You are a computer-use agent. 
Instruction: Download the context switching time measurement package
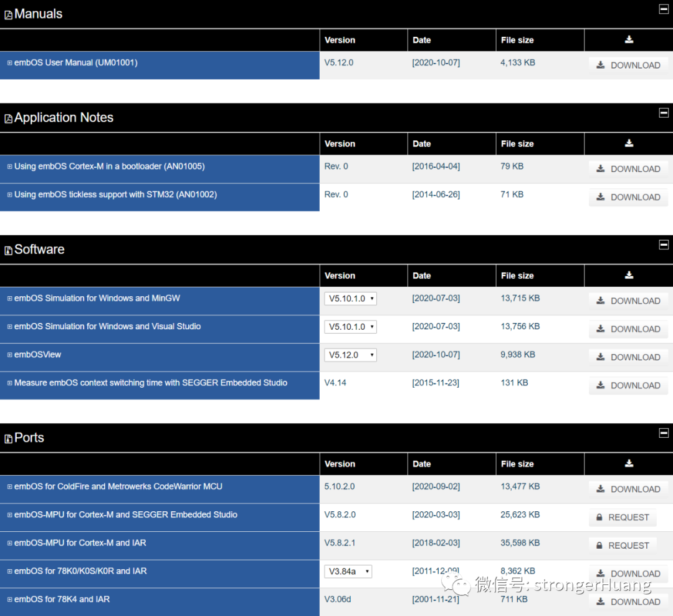628,386
